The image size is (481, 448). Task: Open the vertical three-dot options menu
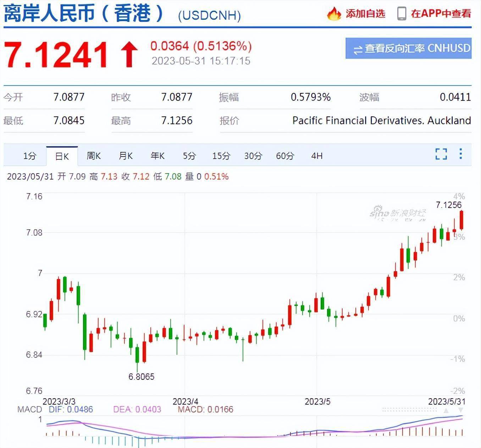tap(461, 154)
